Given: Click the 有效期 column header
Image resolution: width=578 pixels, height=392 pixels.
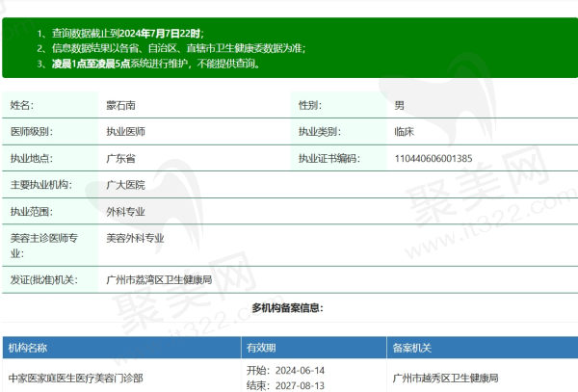Looking at the screenshot, I should coord(261,348).
